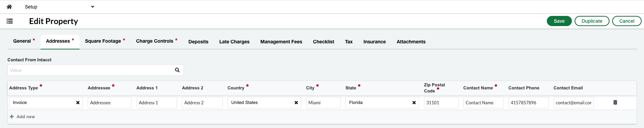Switch to the Late Charges tab
The width and height of the screenshot is (644, 128).
[234, 42]
